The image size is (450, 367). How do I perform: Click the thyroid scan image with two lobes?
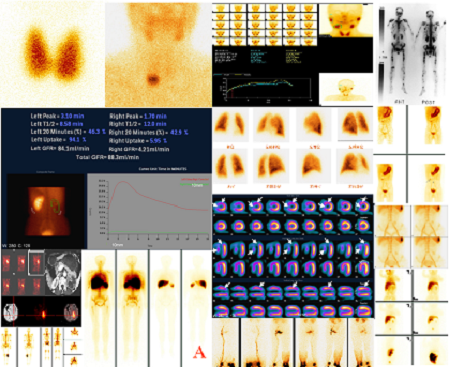[52, 53]
